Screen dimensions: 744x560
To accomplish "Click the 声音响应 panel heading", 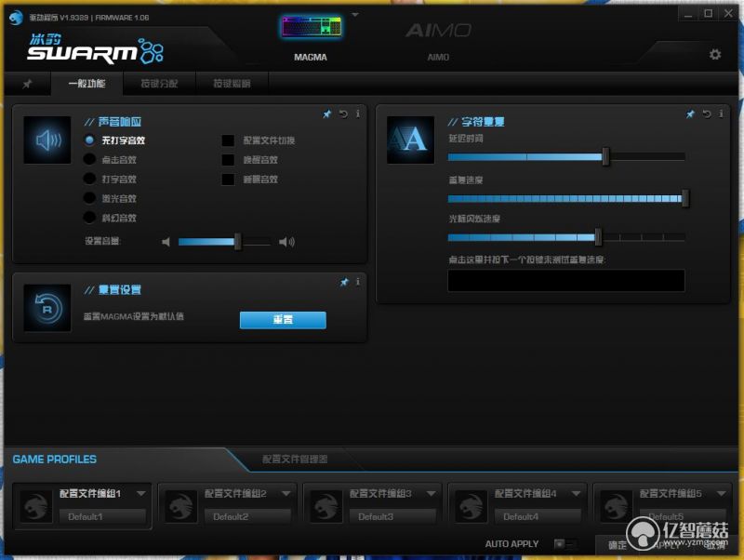I will [120, 122].
